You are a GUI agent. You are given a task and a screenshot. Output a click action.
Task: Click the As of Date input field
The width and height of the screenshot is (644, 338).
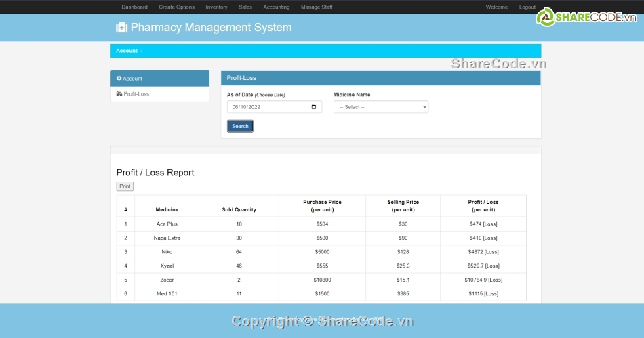click(268, 107)
